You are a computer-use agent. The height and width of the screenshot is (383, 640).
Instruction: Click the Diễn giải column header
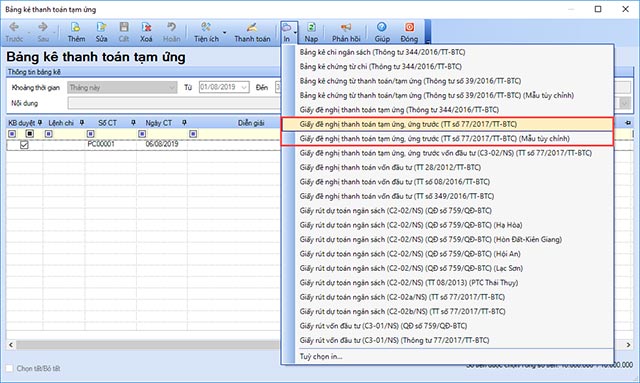251,123
